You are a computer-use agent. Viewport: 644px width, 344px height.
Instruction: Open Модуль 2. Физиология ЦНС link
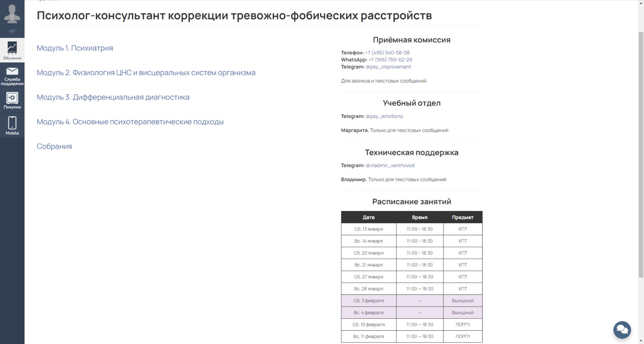[x=146, y=73]
